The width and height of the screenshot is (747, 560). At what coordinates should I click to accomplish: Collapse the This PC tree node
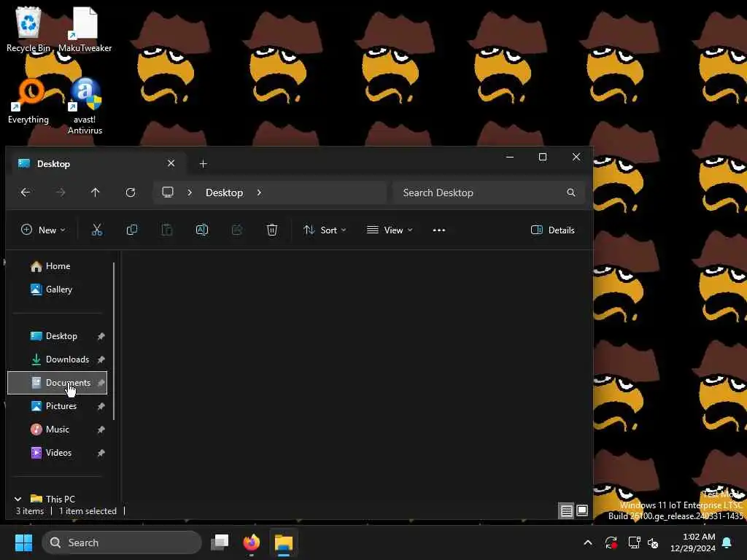[x=18, y=499]
